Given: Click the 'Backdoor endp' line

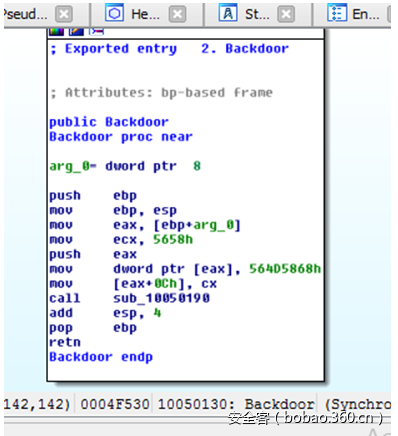Looking at the screenshot, I should [101, 357].
